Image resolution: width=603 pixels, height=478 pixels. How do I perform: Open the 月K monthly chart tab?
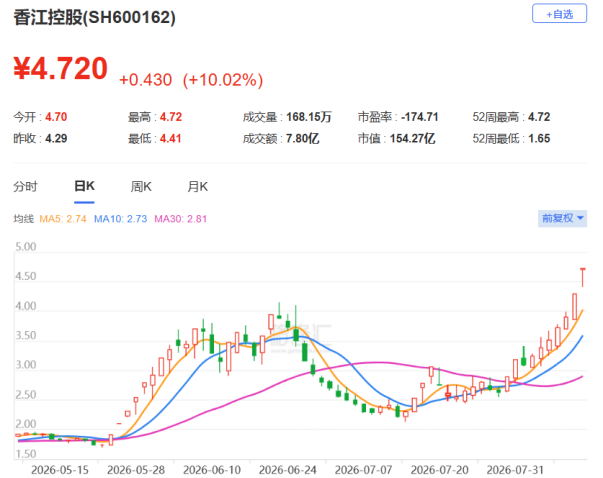point(197,187)
